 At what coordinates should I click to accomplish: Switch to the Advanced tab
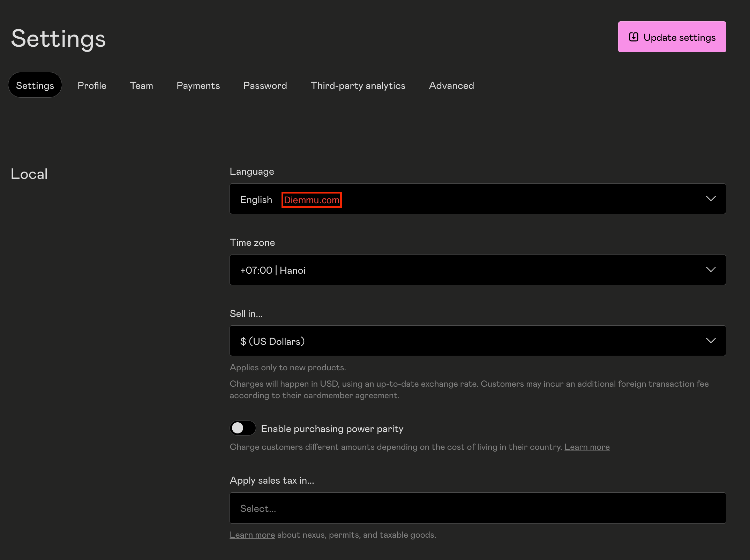coord(451,85)
